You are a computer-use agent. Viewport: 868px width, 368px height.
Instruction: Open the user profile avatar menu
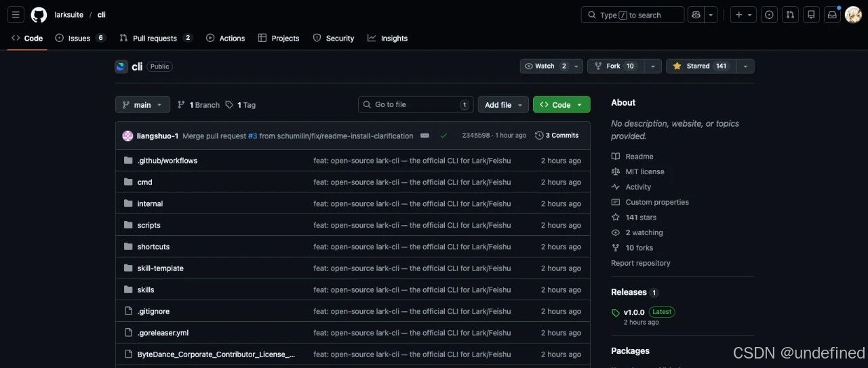click(x=853, y=15)
